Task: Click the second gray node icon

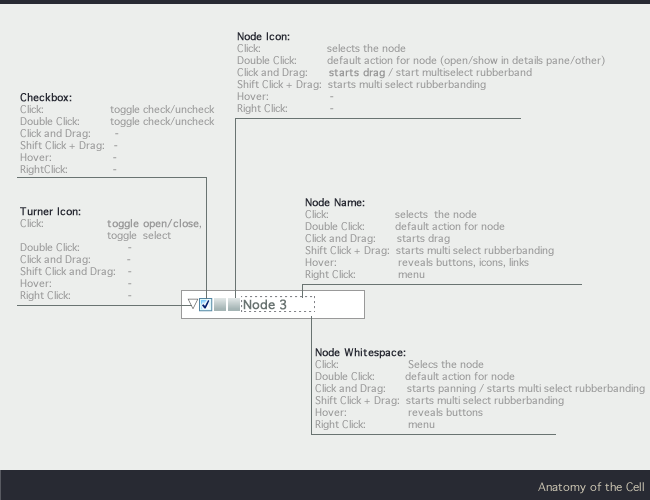Action: [233, 305]
